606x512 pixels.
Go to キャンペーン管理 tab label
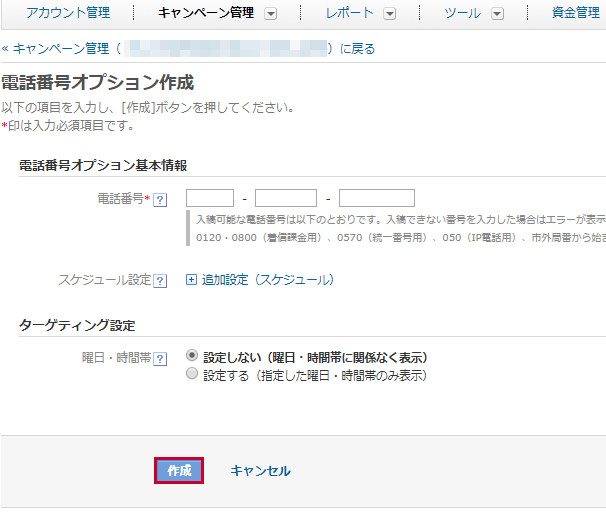206,13
